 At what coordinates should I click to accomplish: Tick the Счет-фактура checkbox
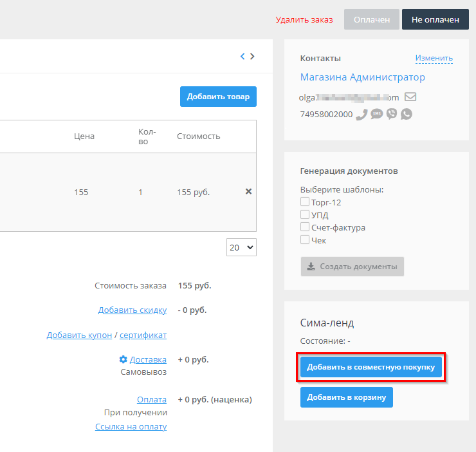[x=305, y=227]
